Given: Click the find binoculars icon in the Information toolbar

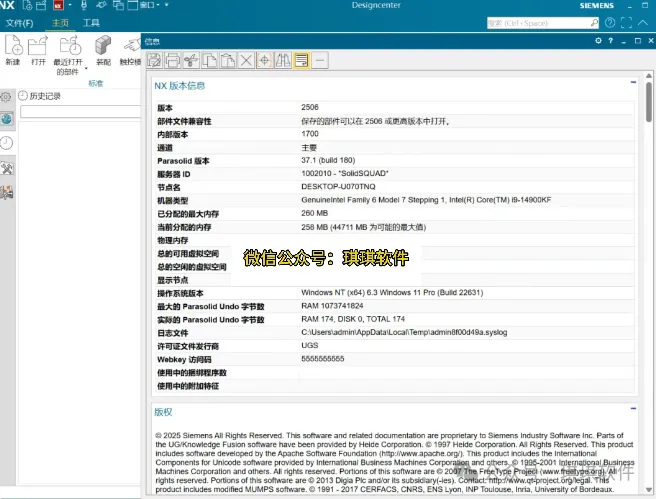Looking at the screenshot, I should [283, 60].
